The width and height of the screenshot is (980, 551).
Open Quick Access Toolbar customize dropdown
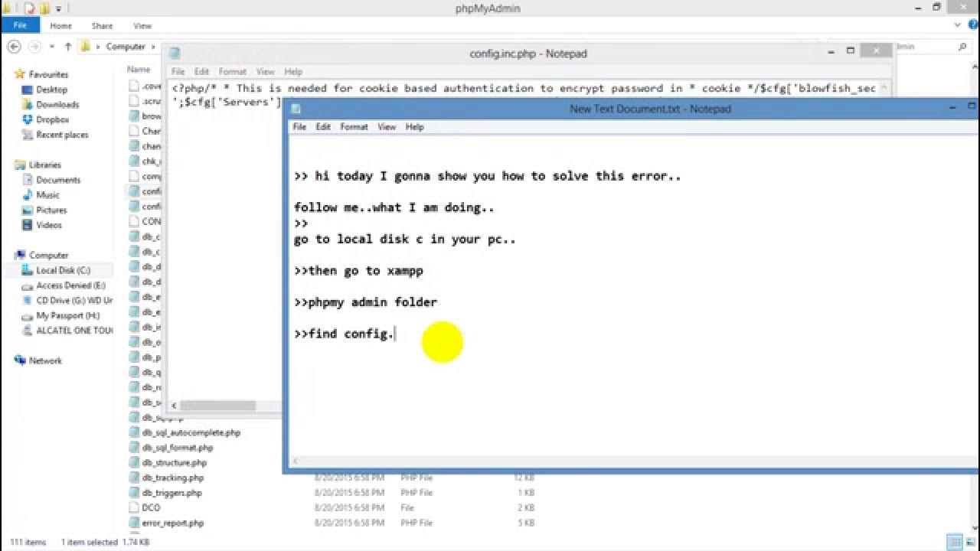pos(58,8)
